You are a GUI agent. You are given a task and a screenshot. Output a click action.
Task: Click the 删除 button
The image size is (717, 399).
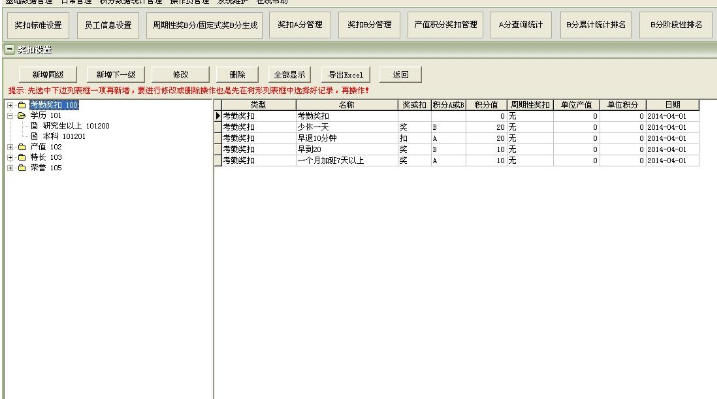[x=237, y=74]
